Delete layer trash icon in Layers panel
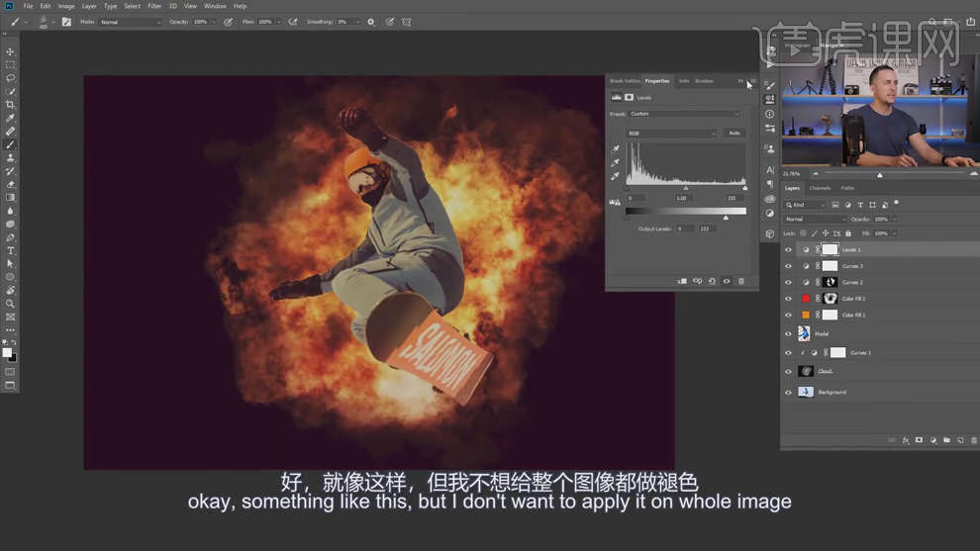Viewport: 980px width, 551px height. (x=974, y=440)
